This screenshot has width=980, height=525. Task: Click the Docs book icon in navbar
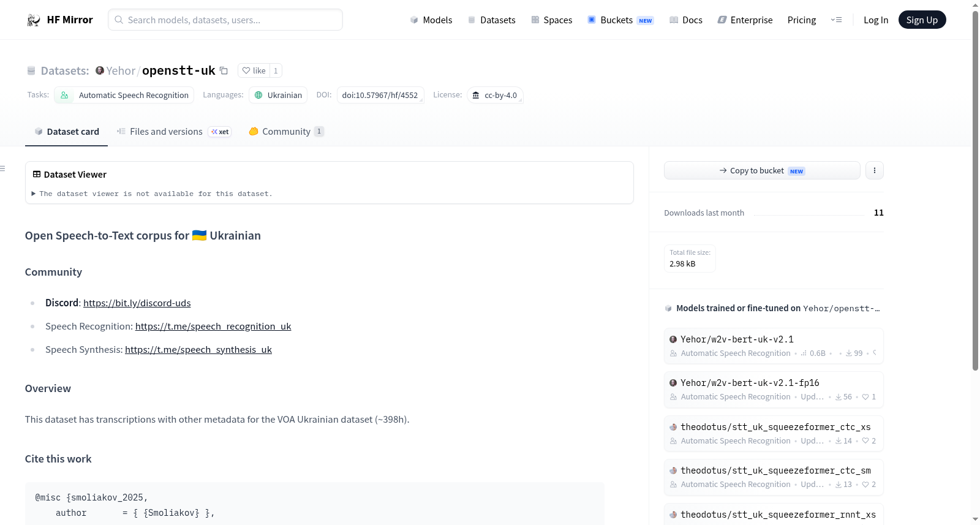[x=674, y=20]
